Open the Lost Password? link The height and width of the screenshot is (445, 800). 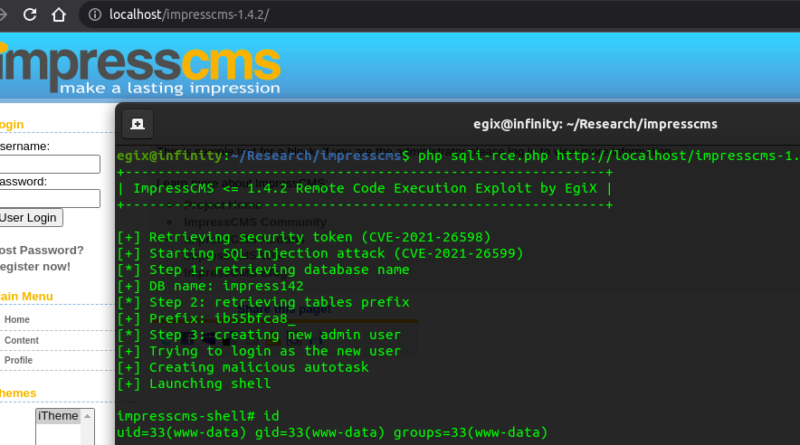pos(42,251)
